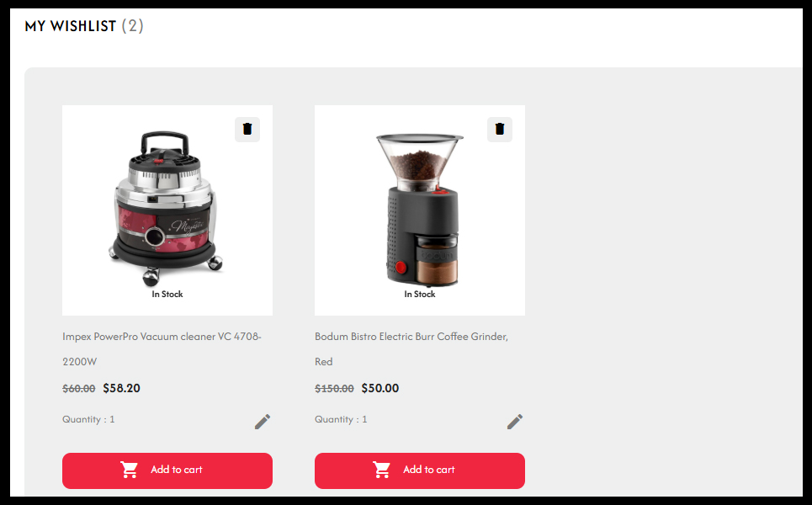Image resolution: width=812 pixels, height=505 pixels.
Task: Click the struck-through $60.00 original price
Action: pyautogui.click(x=79, y=389)
